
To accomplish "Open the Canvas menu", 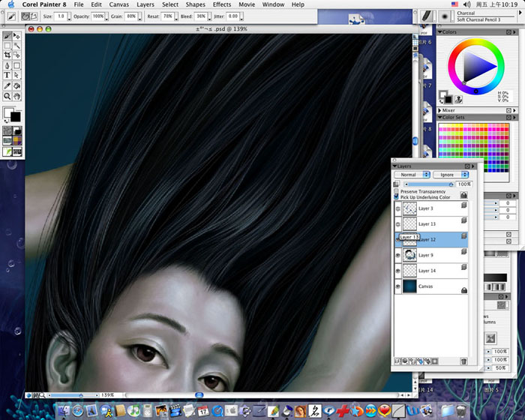I will tap(118, 4).
